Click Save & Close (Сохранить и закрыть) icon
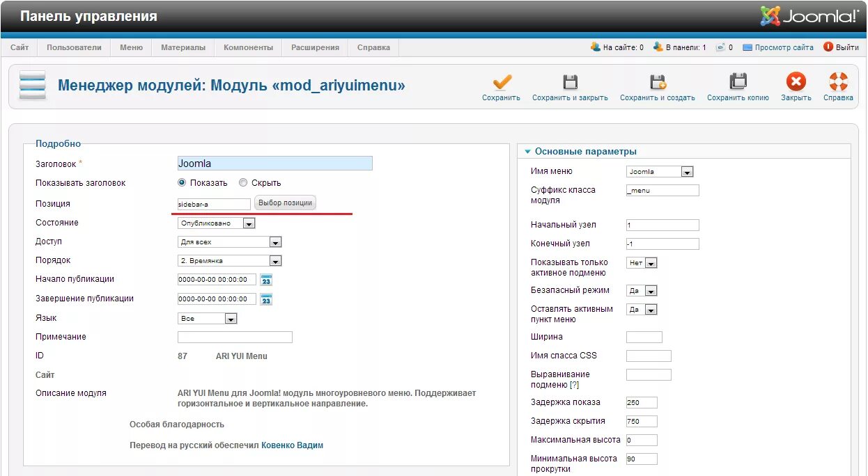Viewport: 868px width, 476px height. (x=570, y=81)
